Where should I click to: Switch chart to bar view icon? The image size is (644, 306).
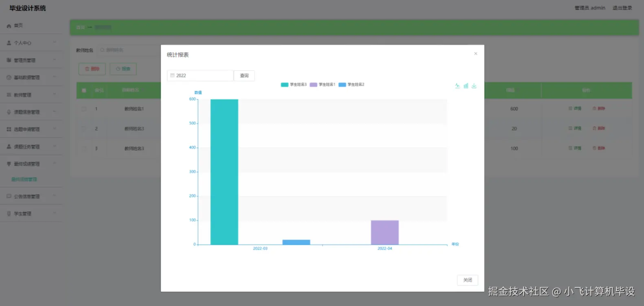click(x=466, y=86)
